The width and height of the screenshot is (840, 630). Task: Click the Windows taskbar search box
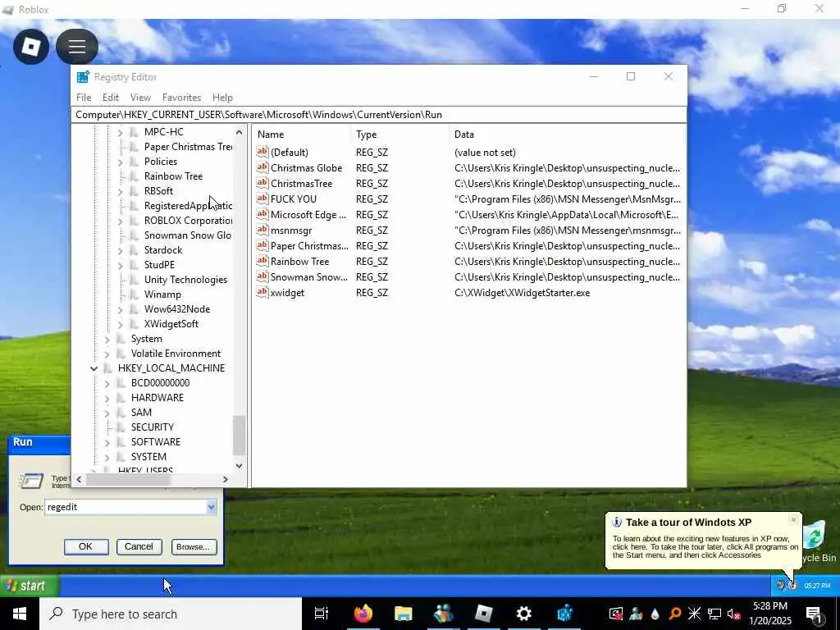click(x=171, y=614)
